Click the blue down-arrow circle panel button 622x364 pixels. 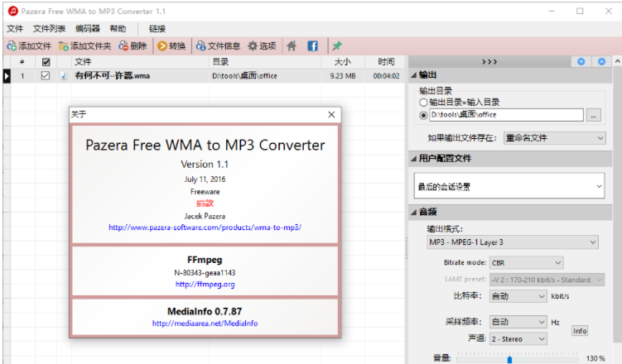click(581, 61)
